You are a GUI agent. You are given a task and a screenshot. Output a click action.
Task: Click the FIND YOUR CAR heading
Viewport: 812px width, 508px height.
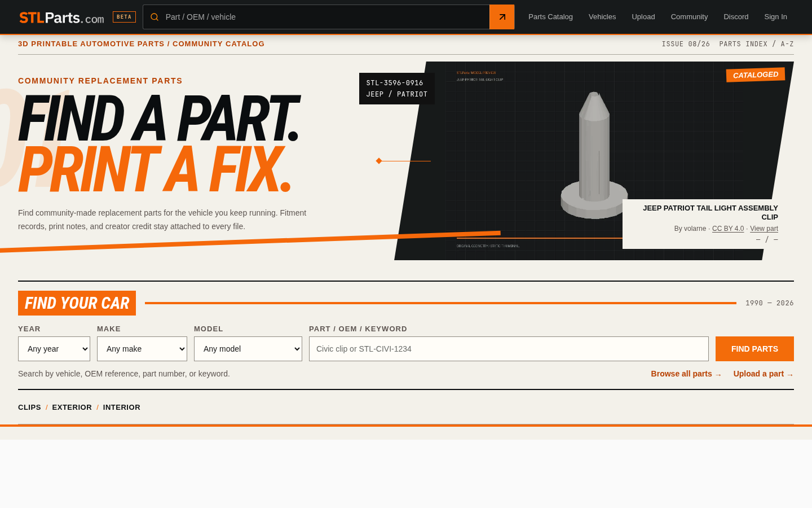(x=77, y=303)
